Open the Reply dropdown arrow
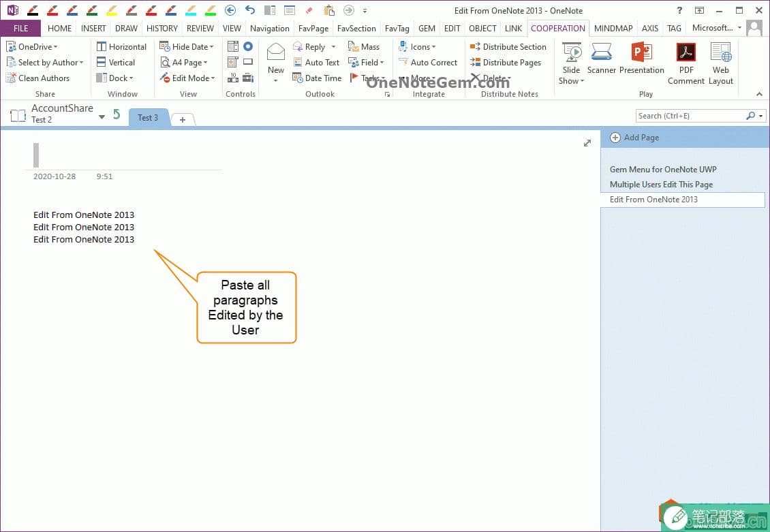Viewport: 770px width, 532px height. [333, 47]
